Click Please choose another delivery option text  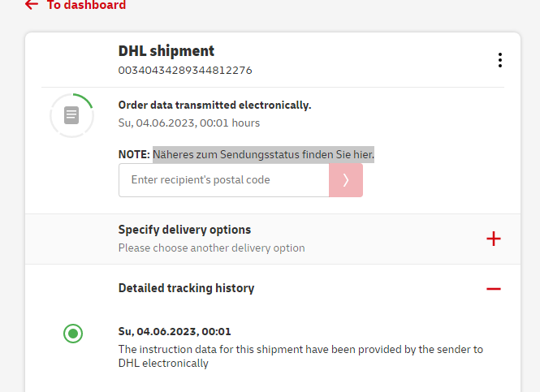(x=211, y=248)
